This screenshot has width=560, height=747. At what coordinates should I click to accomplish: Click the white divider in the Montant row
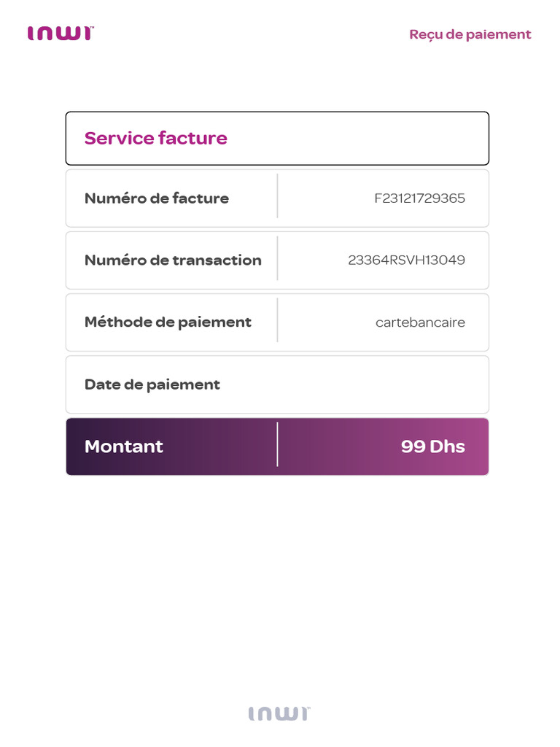pos(277,444)
